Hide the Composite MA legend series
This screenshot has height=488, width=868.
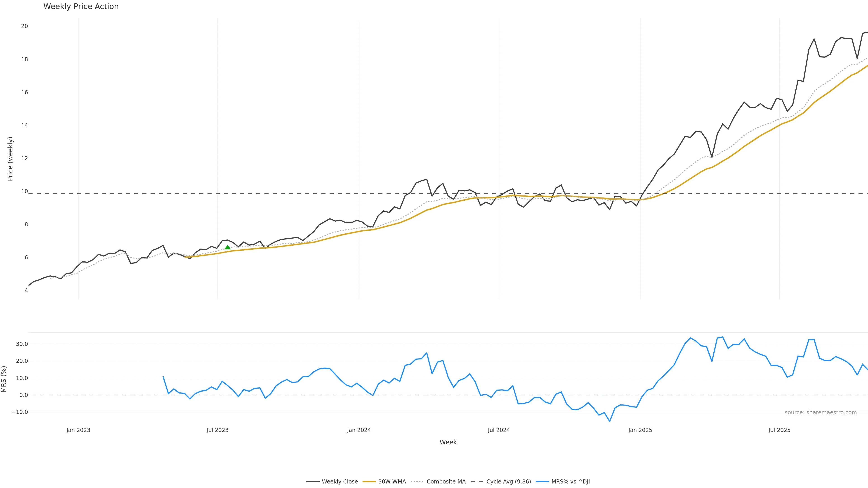(446, 482)
